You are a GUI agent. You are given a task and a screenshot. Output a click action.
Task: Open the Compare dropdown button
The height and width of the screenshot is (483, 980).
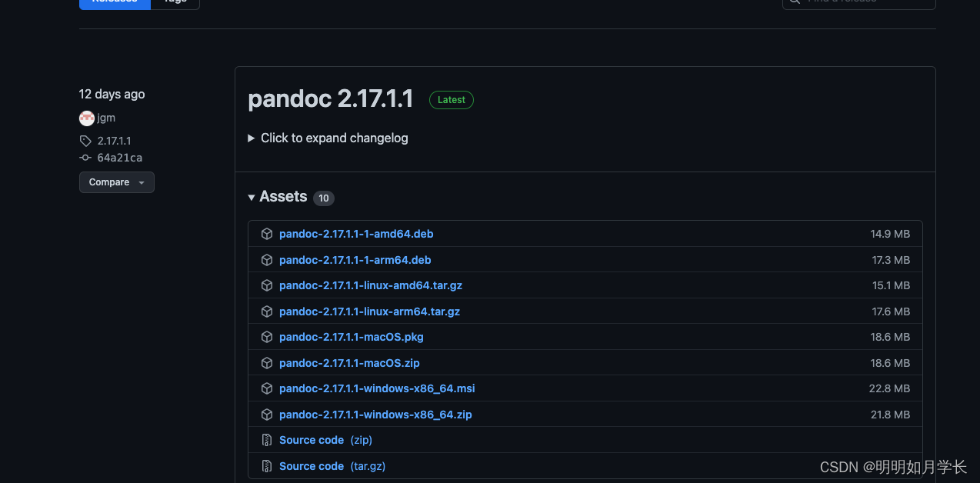pos(117,182)
